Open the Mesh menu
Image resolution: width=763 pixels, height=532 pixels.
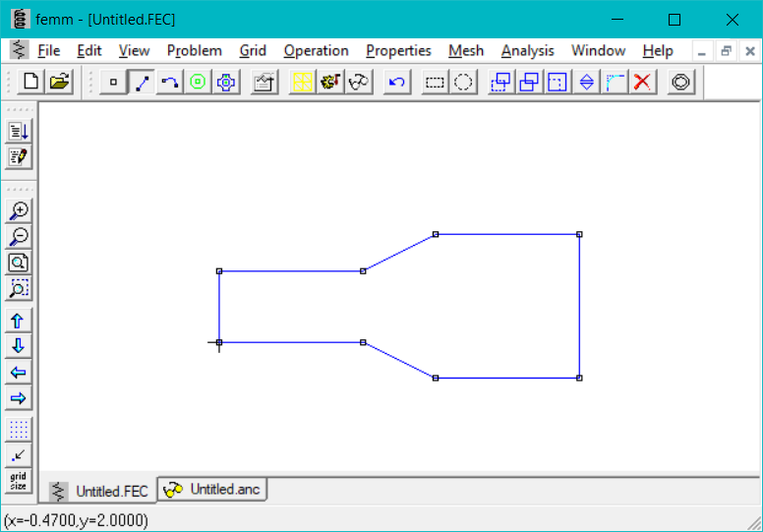pos(466,50)
